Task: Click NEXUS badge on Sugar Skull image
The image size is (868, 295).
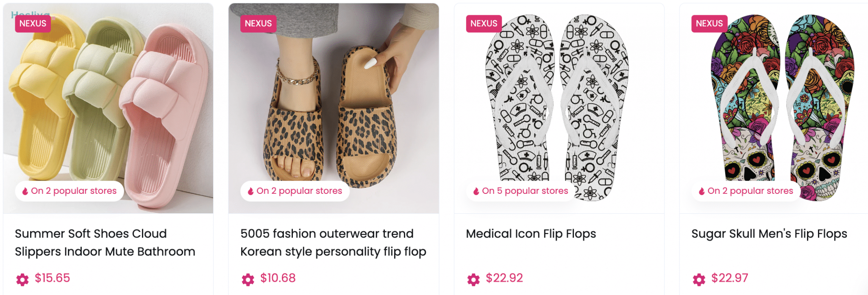Action: (709, 24)
